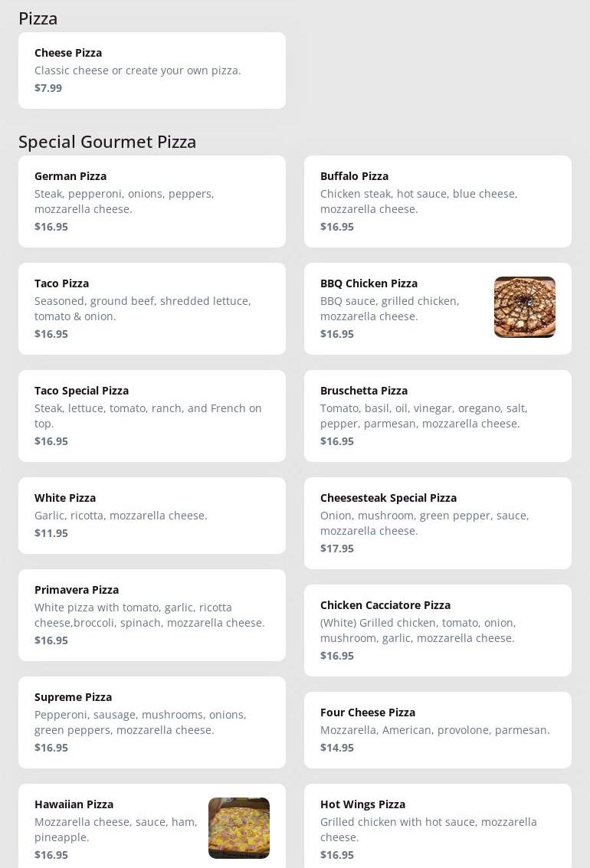
Task: Click the Hawaiian Pizza title
Action: [x=74, y=804]
